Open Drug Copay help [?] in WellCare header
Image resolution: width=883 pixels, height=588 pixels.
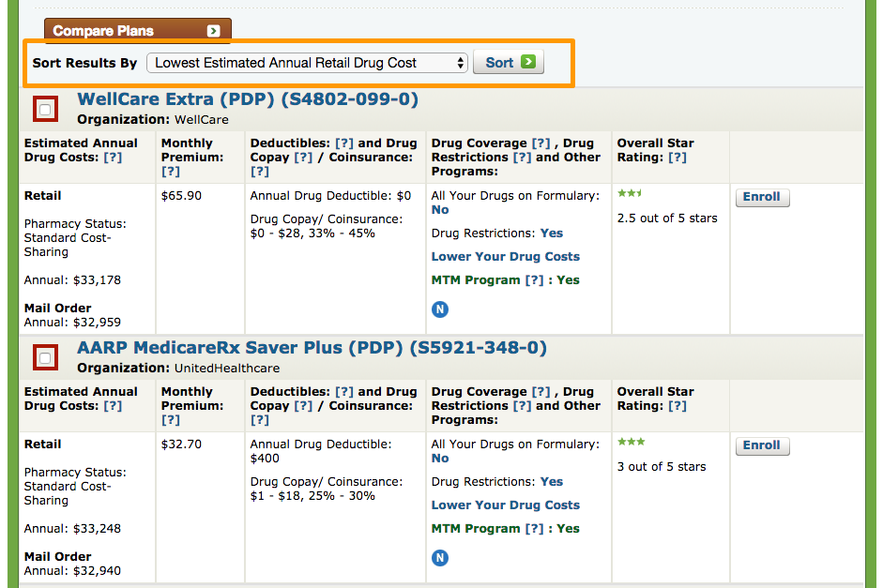(x=303, y=158)
